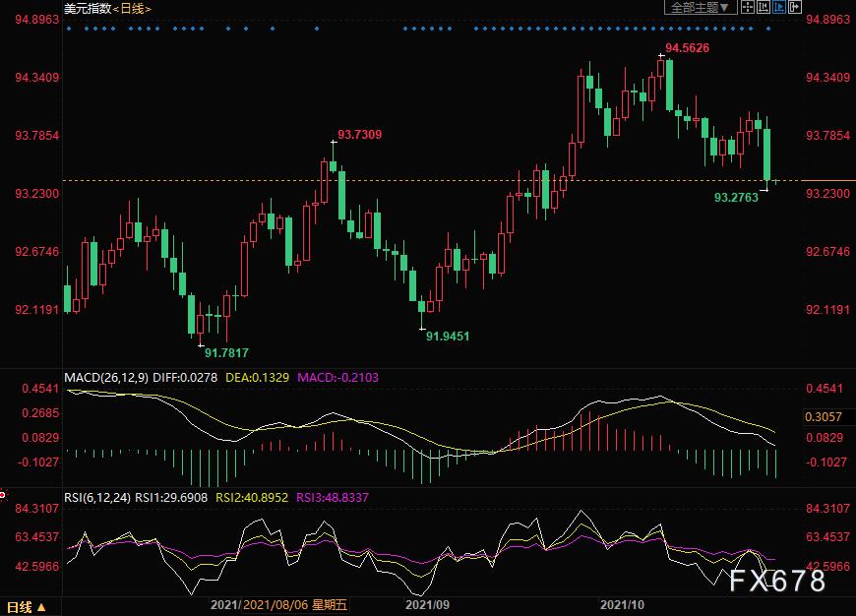Screen dimensions: 856x616
Task: Click the 93.7309 peak price label
Action: (x=360, y=134)
